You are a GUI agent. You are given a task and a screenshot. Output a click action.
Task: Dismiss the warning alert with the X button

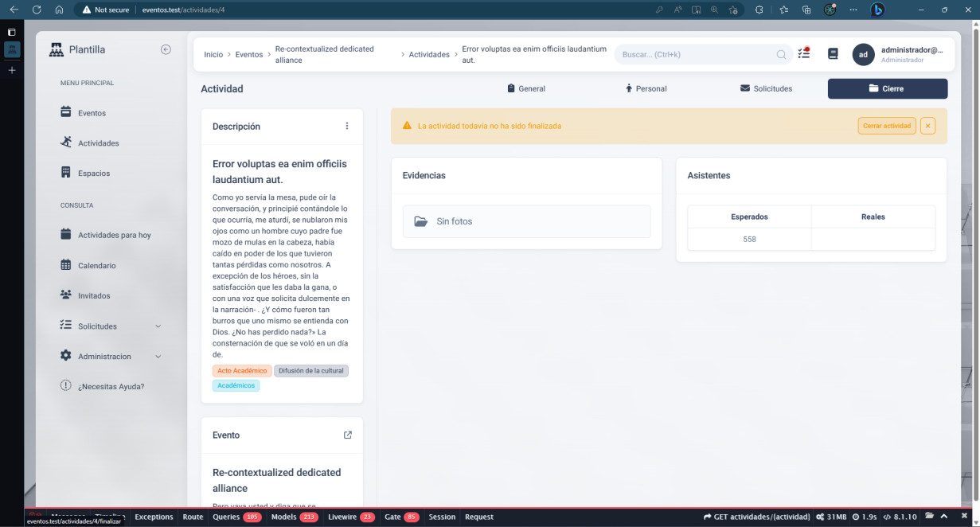tap(927, 126)
